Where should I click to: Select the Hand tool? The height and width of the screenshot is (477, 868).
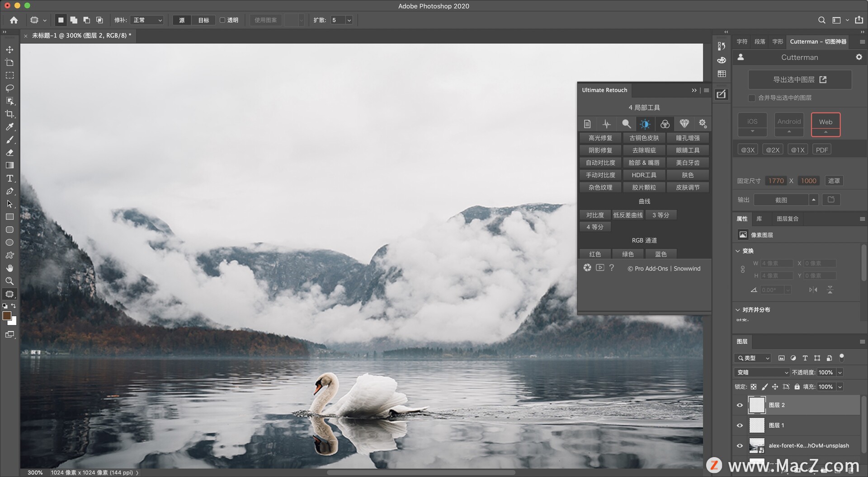tap(9, 268)
